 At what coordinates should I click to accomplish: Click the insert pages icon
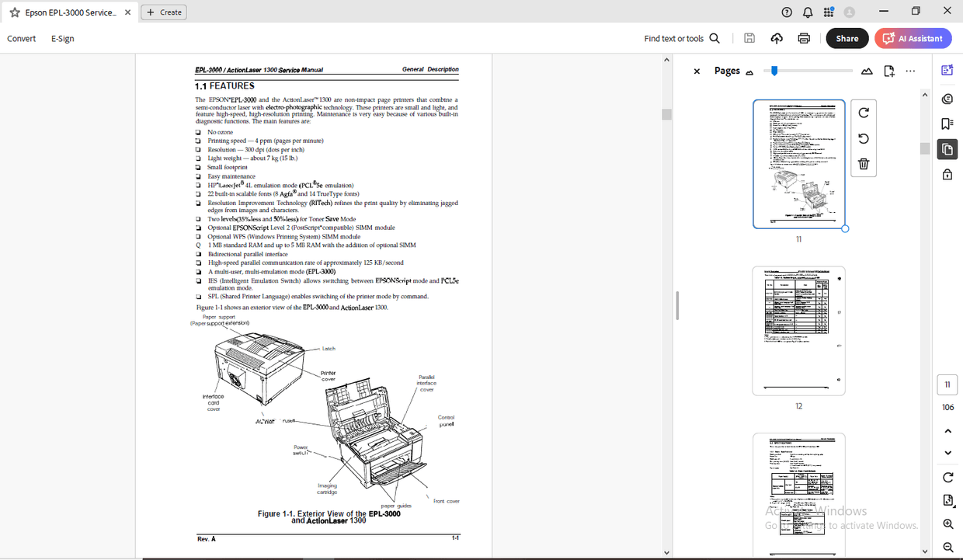pos(889,71)
